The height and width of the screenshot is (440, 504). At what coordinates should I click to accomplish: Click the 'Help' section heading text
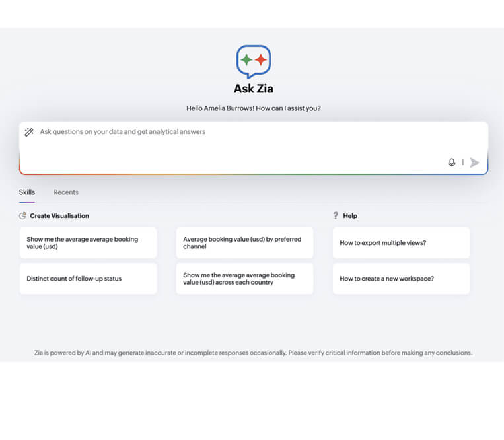[350, 216]
